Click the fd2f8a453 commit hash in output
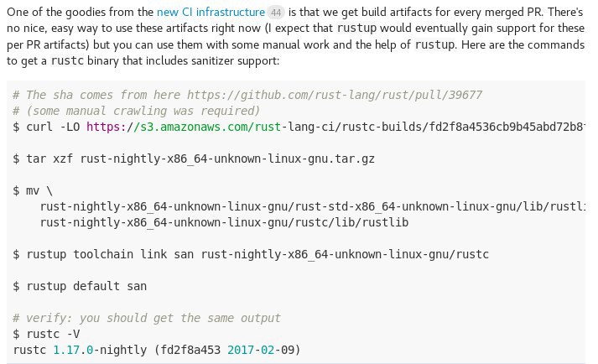 [x=190, y=350]
